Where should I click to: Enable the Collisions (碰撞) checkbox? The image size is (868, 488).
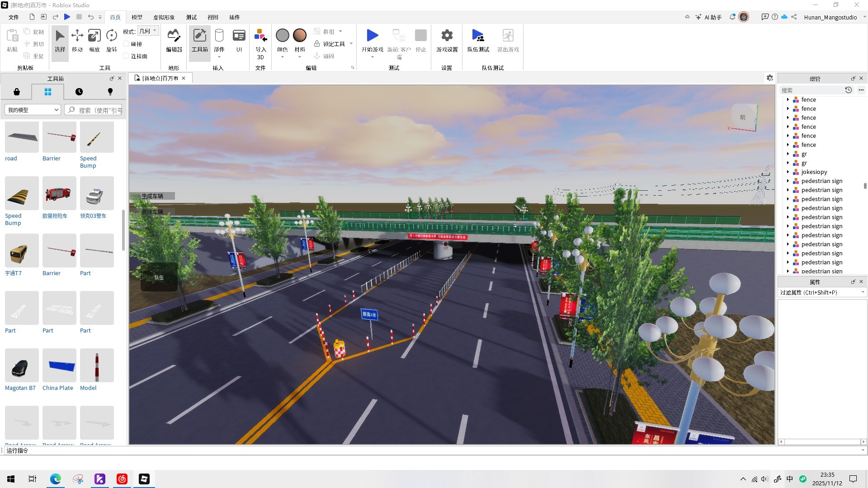pos(126,44)
